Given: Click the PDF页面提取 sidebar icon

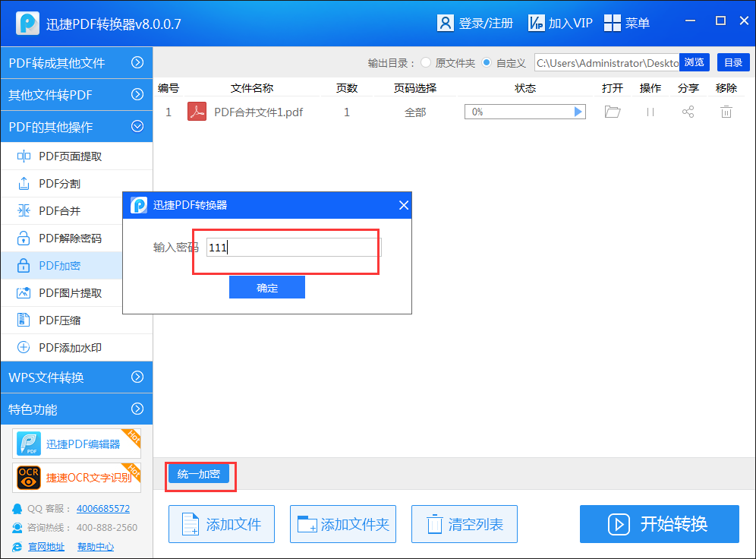Looking at the screenshot, I should click(x=24, y=156).
